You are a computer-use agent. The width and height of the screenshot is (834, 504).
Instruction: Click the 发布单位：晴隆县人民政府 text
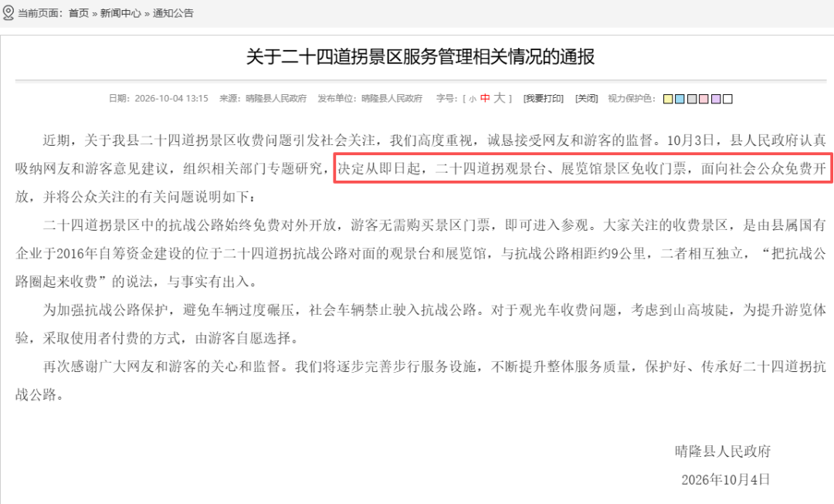(370, 98)
